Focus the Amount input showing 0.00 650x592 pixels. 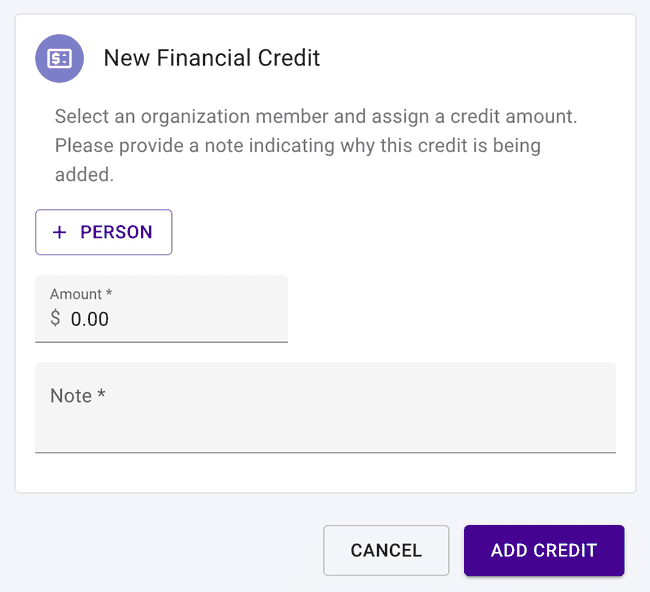point(160,319)
